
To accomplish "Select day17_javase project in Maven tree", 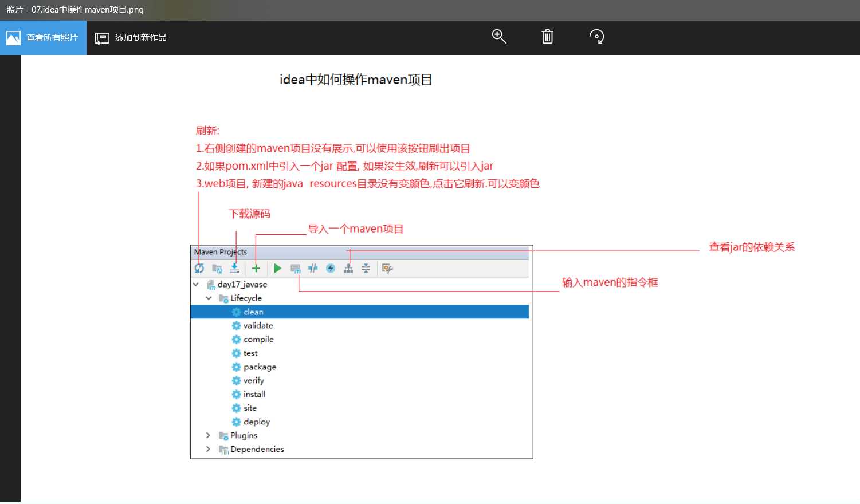I will (242, 284).
